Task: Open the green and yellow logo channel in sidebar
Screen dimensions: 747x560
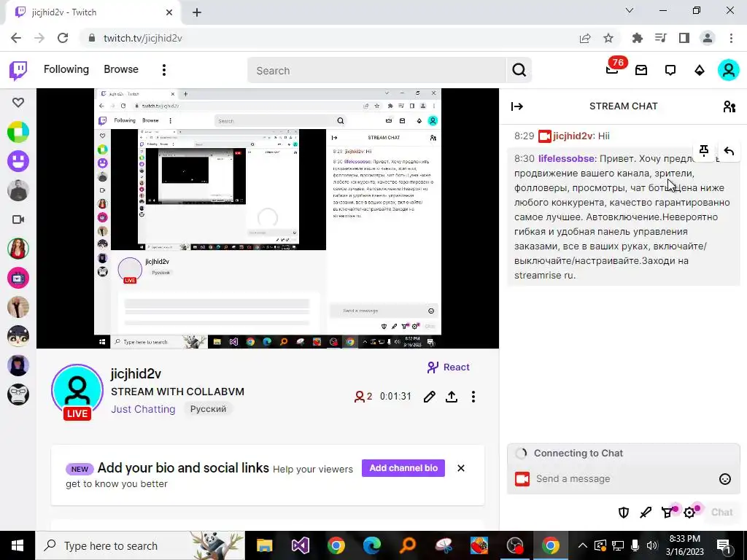Action: pyautogui.click(x=18, y=132)
